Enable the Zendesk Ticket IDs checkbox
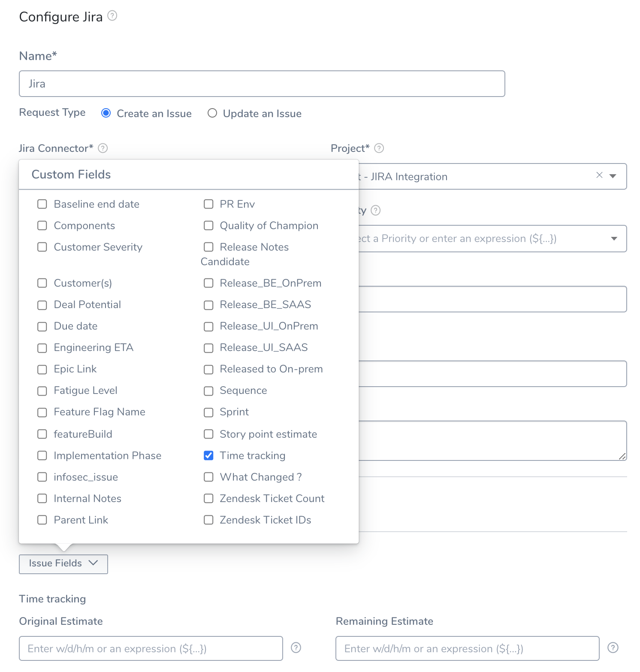The height and width of the screenshot is (672, 640). coord(208,520)
